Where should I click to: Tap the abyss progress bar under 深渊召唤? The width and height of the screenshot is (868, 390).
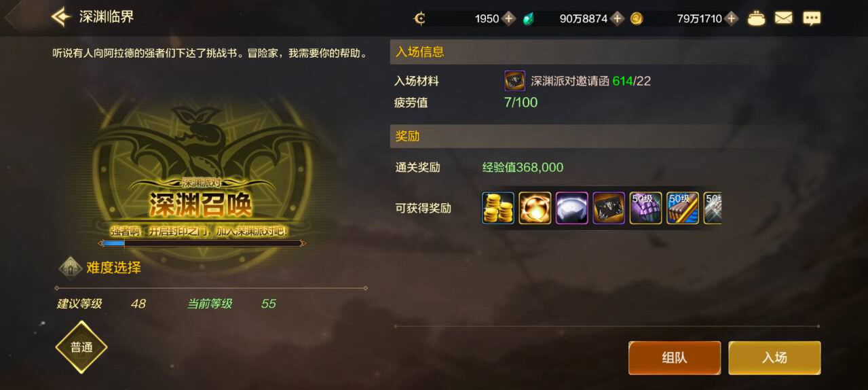(x=202, y=243)
